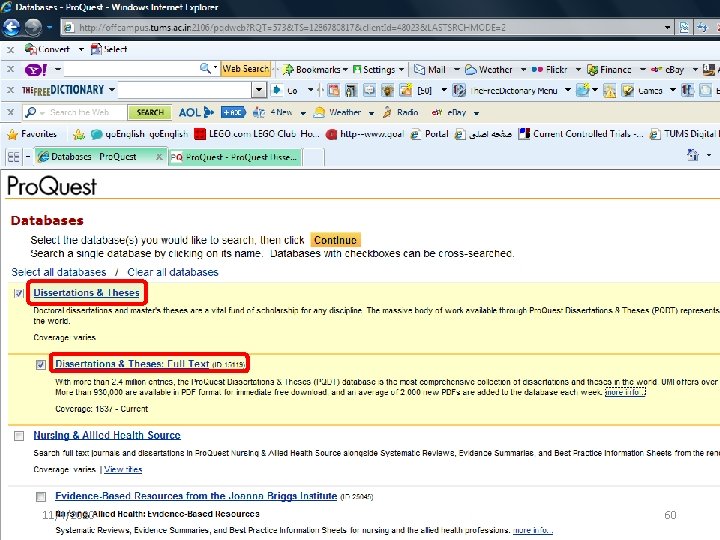
Task: Open TheFreeDictionary logo dropdown arrow
Action: [x=112, y=90]
